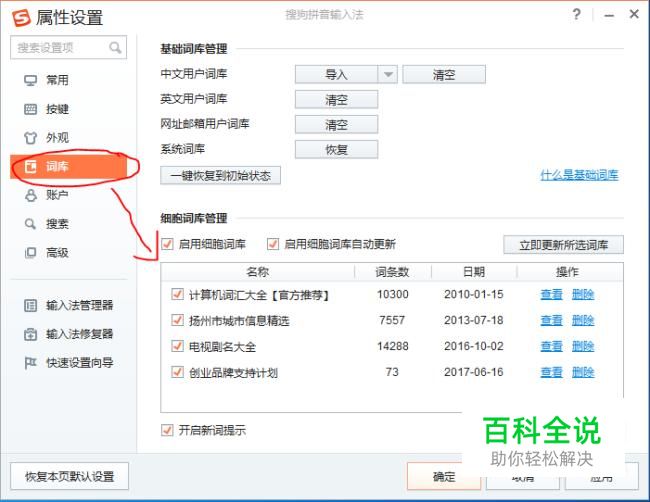Viewport: 650px width, 502px height.
Task: Click the 搜索设置项 search field
Action: coord(68,48)
